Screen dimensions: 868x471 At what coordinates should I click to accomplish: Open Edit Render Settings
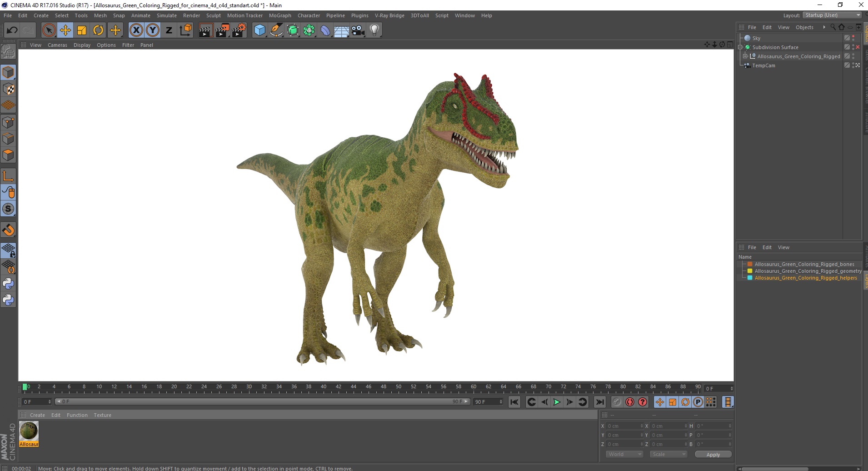coord(239,30)
